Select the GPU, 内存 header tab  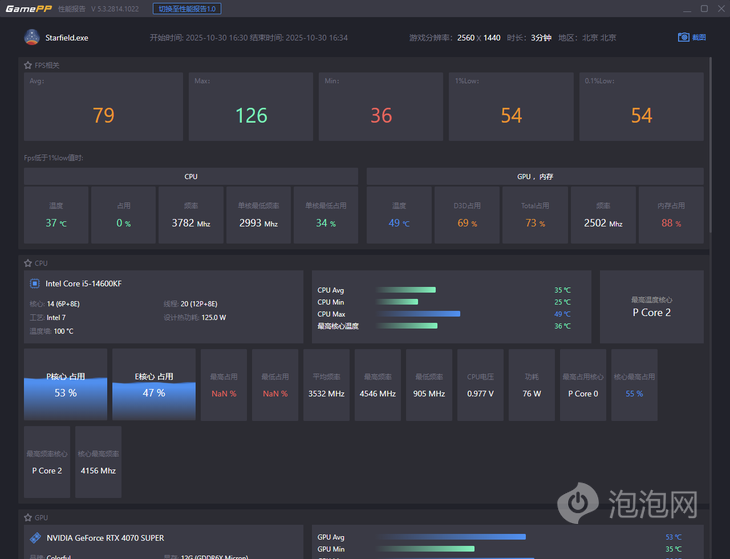tap(535, 176)
